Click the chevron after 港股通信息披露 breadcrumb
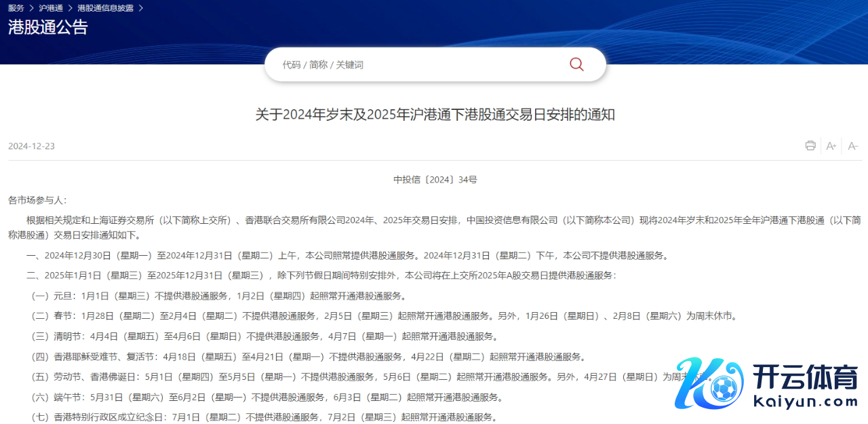The image size is (868, 424). coord(140,8)
